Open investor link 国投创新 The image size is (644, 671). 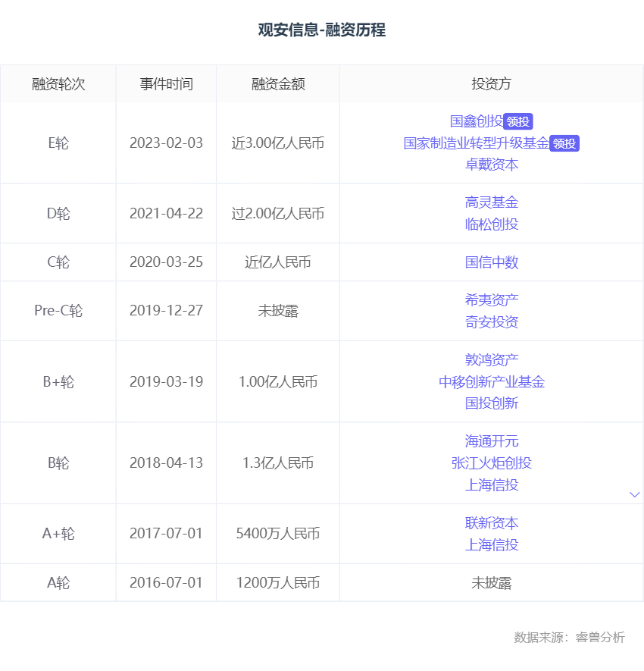coord(492,403)
